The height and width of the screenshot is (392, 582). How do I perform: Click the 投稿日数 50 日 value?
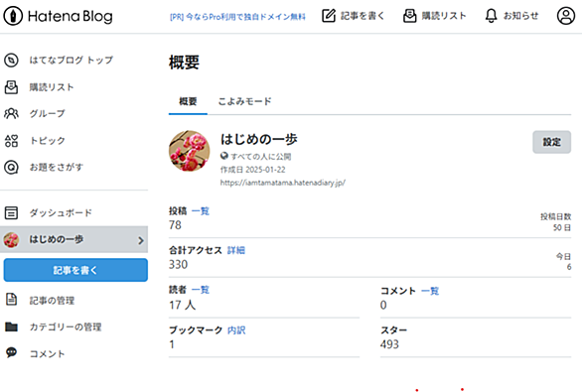[x=562, y=227]
